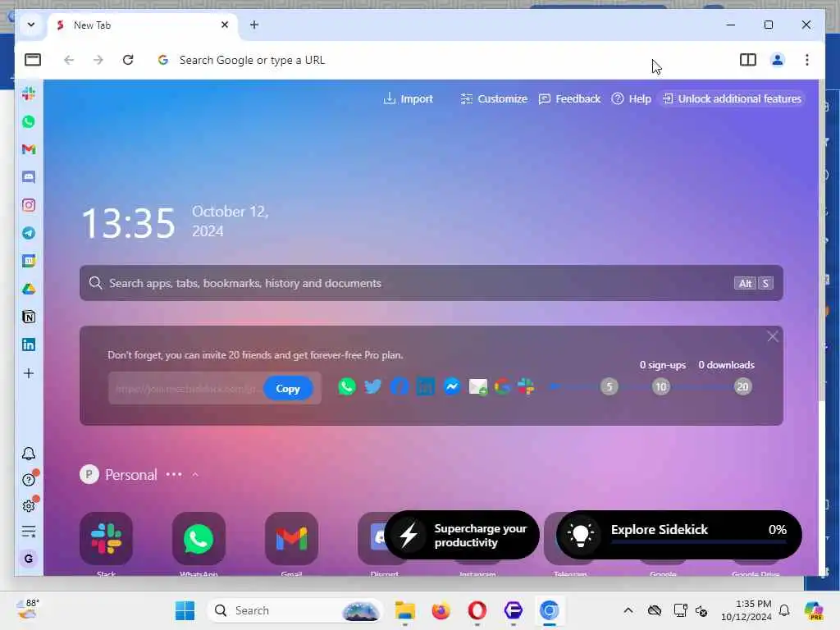
Task: Reload the current page
Action: 128,59
